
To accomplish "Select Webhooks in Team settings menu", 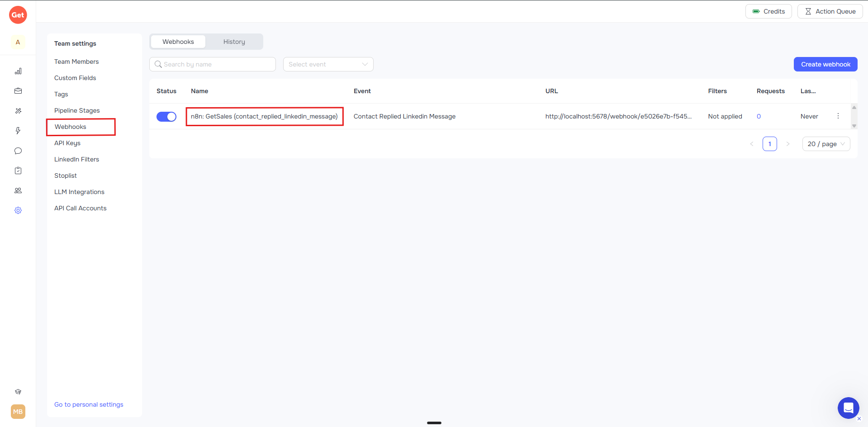I will (x=71, y=127).
